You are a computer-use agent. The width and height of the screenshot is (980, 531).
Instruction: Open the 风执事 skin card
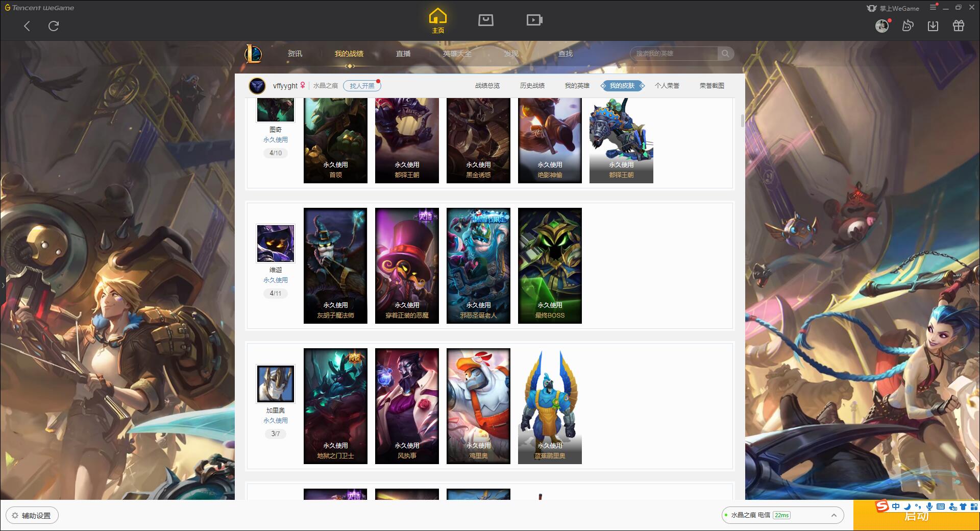(407, 406)
